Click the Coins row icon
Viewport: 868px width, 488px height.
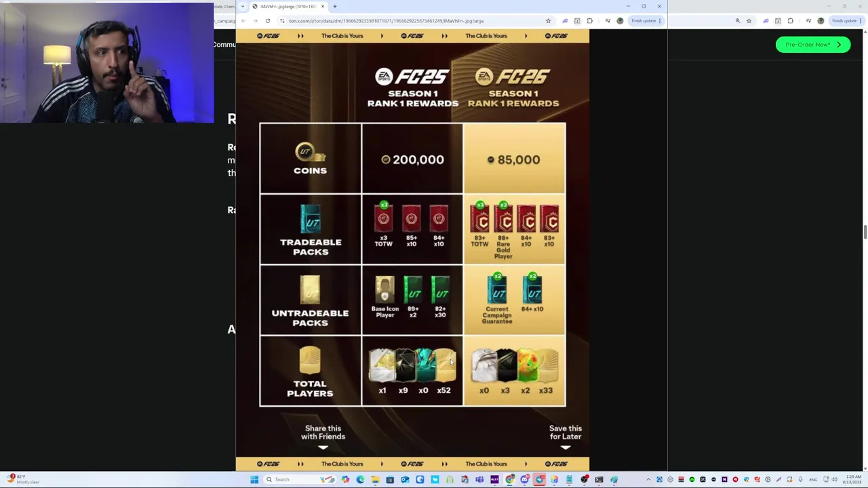click(310, 152)
